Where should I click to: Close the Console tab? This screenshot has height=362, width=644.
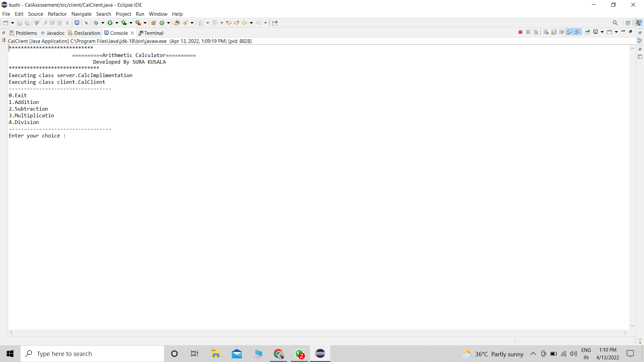(x=132, y=33)
